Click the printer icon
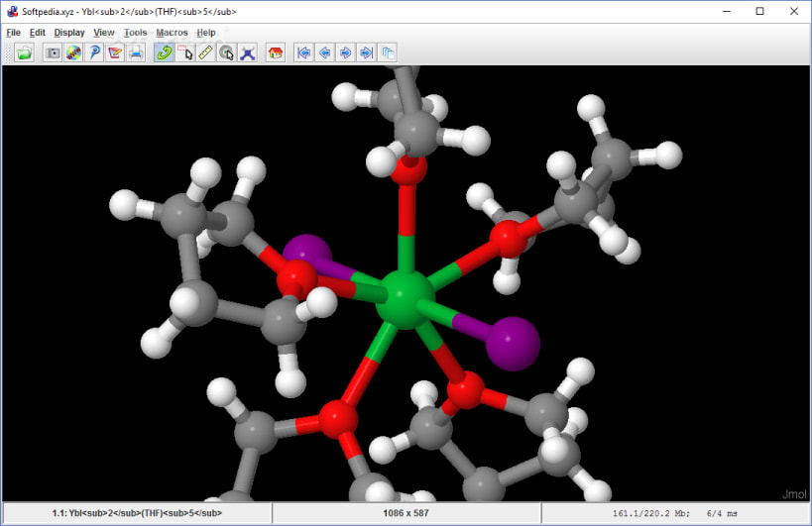 coord(136,53)
